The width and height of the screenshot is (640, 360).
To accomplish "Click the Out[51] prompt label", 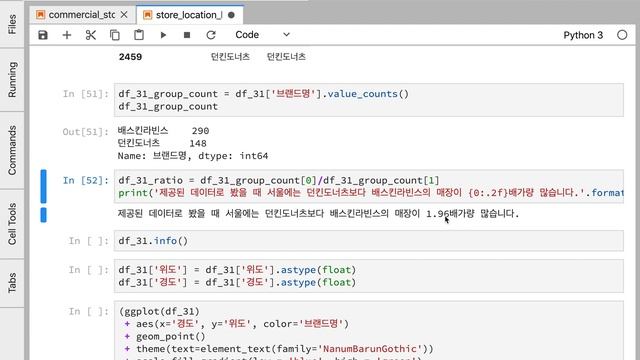I will coord(86,131).
